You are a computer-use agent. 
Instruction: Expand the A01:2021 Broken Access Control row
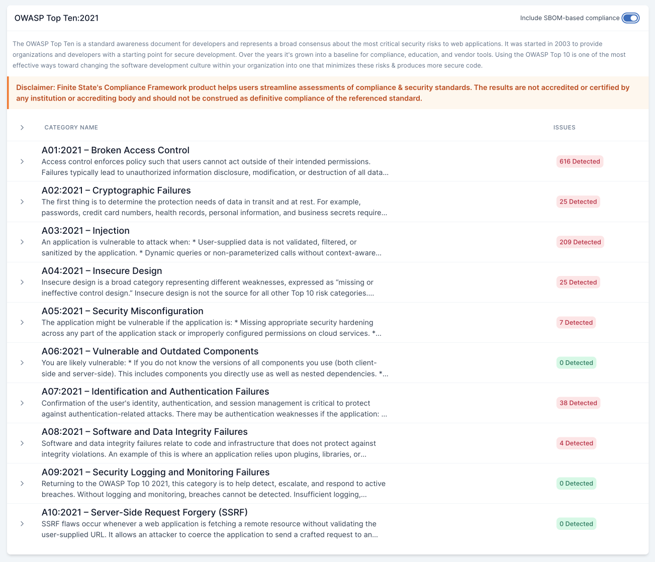coord(22,162)
